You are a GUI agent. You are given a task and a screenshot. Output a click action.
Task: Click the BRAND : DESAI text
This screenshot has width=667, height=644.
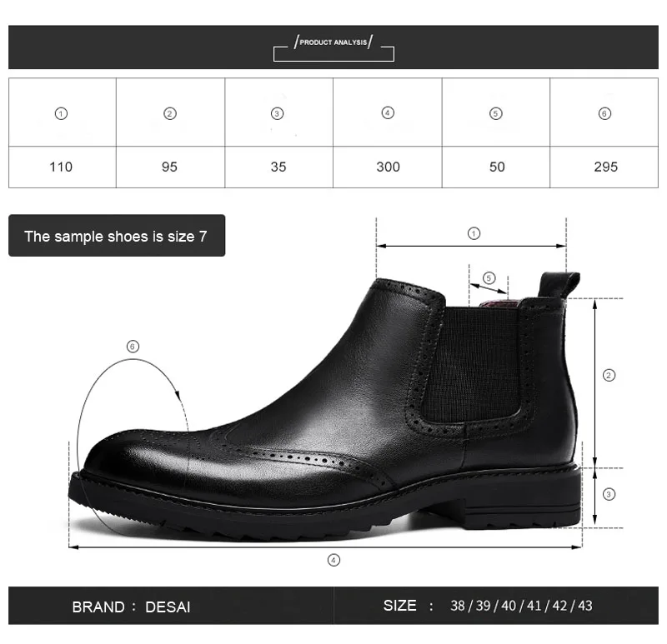point(131,607)
